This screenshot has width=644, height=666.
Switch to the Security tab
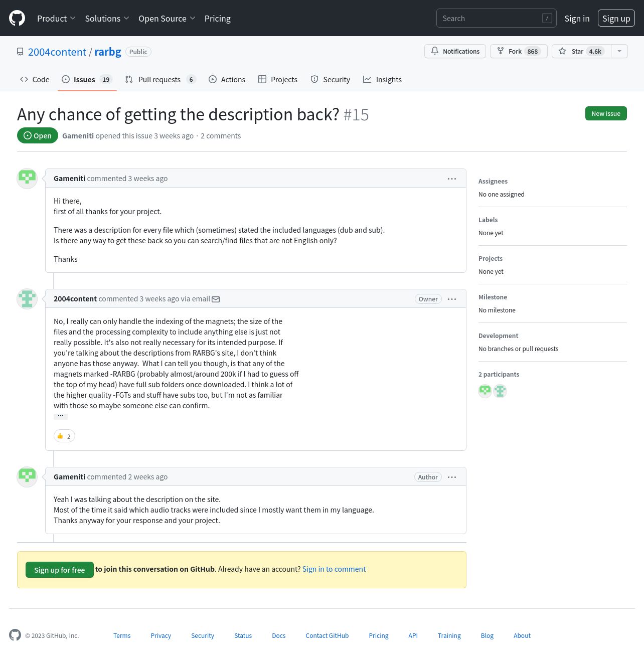330,79
